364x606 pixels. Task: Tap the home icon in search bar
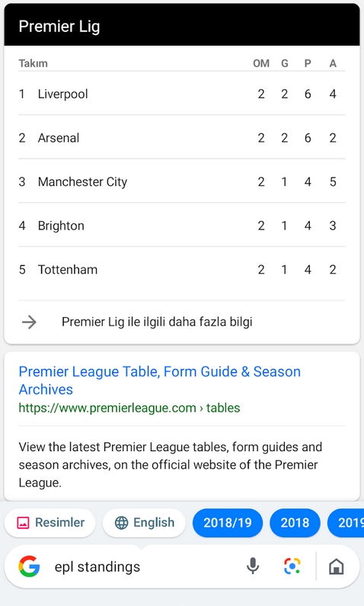click(337, 567)
